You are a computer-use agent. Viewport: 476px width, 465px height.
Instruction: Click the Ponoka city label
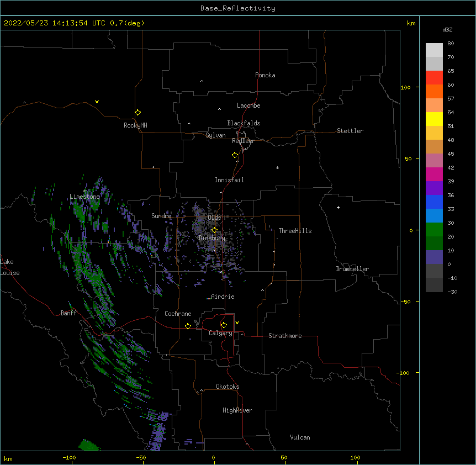coord(265,75)
